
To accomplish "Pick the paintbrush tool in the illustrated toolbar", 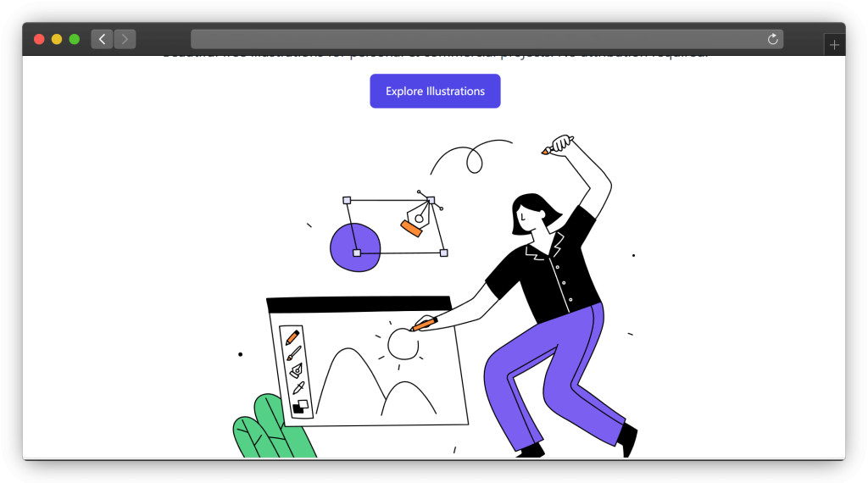I will click(x=293, y=354).
